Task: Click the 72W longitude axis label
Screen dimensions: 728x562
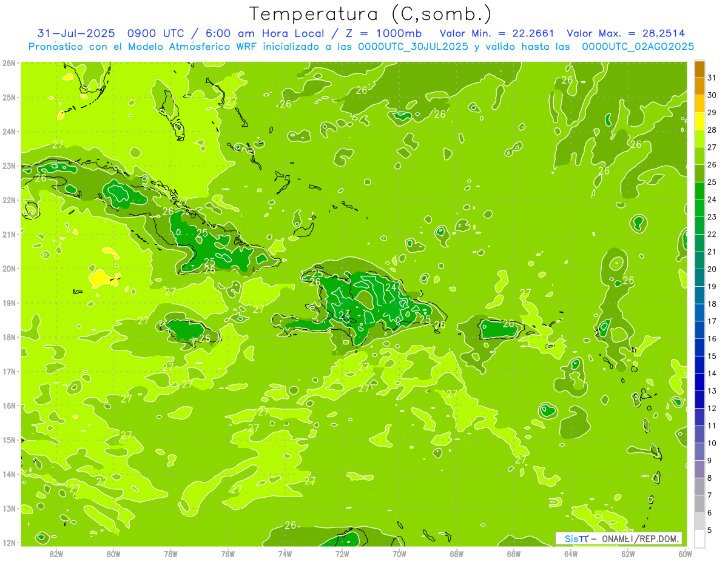Action: (x=342, y=553)
